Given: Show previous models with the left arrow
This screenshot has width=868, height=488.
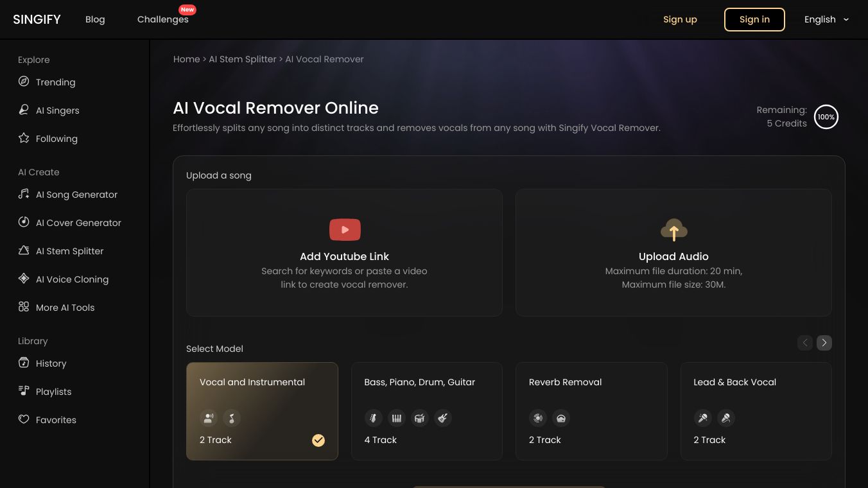Looking at the screenshot, I should 805,343.
